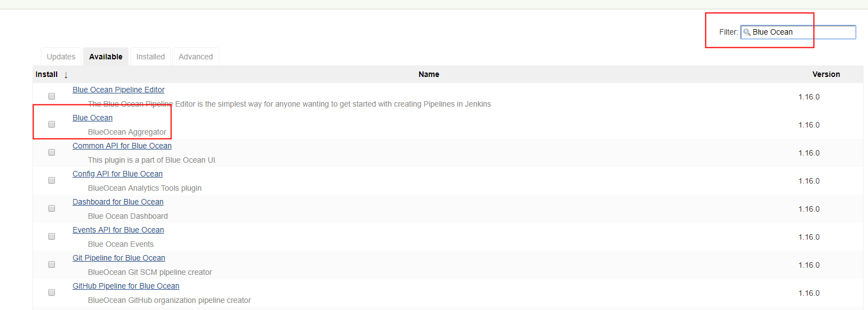The height and width of the screenshot is (310, 868).
Task: Follow the Common API for Blue Ocean link
Action: click(x=122, y=146)
